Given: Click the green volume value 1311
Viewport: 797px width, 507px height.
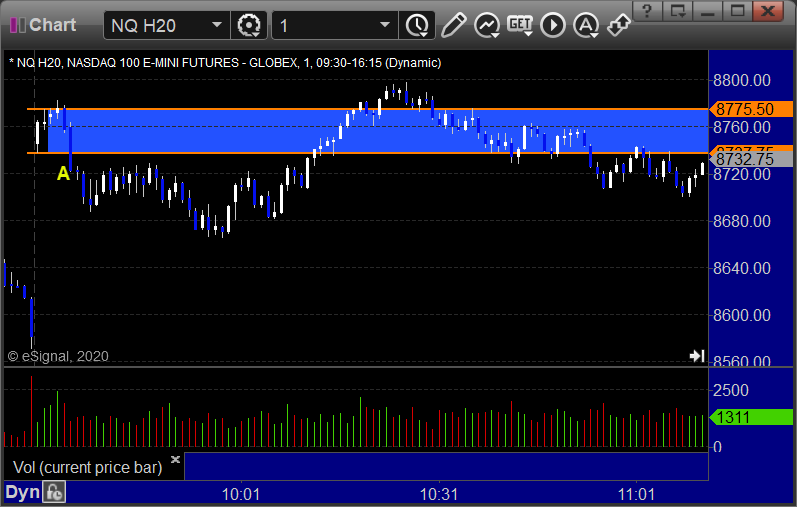Looking at the screenshot, I should 751,417.
